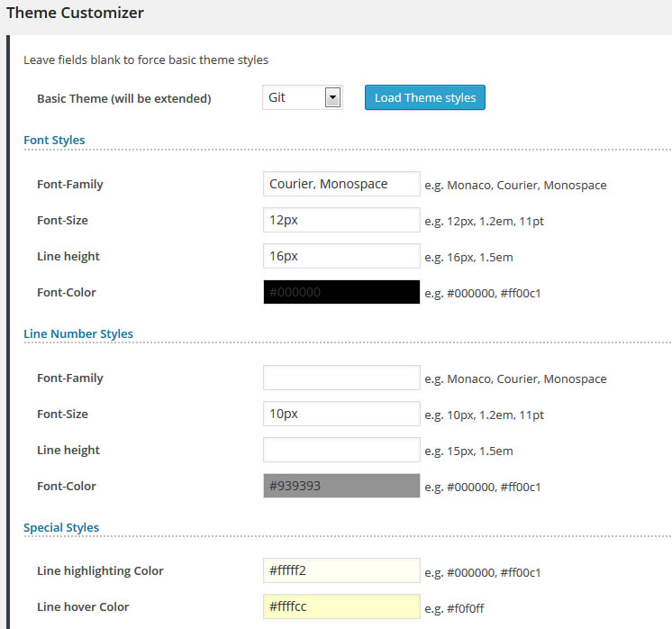Open the gray #939393 Font-Color swatch
The width and height of the screenshot is (672, 629).
click(341, 486)
